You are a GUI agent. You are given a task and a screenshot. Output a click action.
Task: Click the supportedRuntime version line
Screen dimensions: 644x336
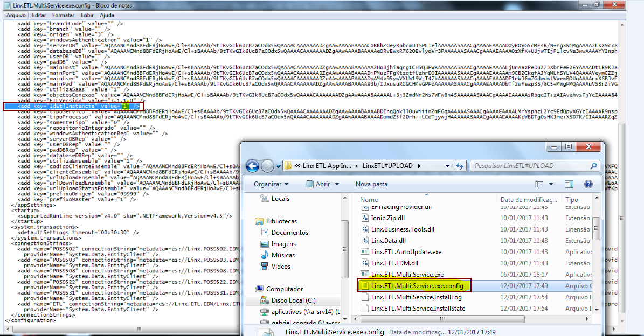point(126,216)
